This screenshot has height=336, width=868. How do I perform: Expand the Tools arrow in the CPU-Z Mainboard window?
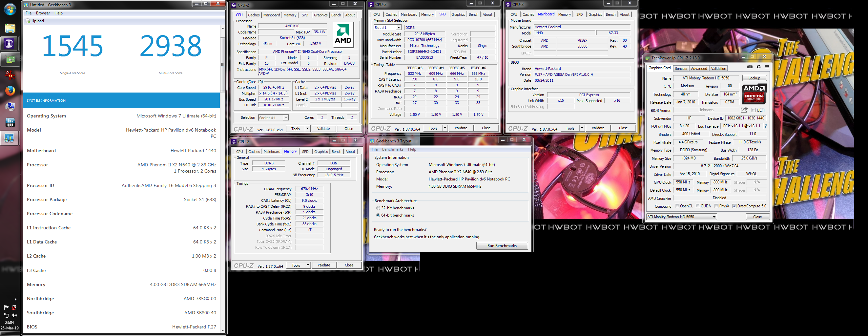tap(582, 128)
